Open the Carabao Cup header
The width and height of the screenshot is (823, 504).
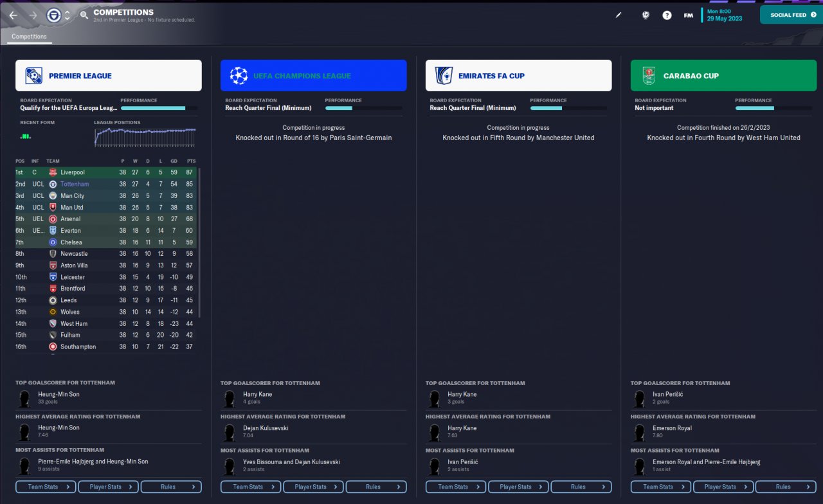[724, 76]
